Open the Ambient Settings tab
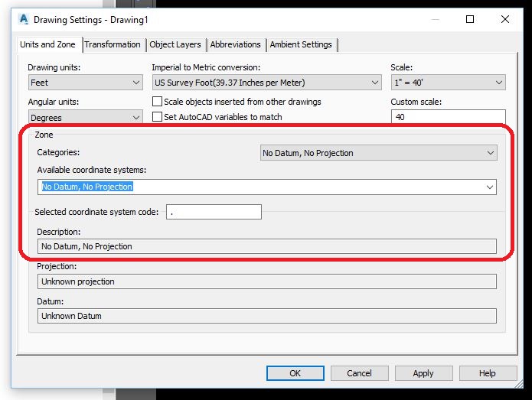Screen dimensions: 532x400 point(301,45)
